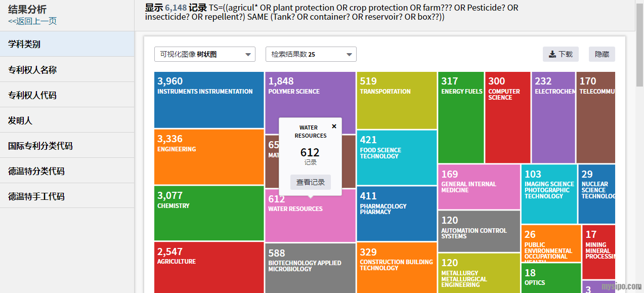The width and height of the screenshot is (644, 293).
Task: Click the Energy Fuels treemap tile
Action: [461, 117]
